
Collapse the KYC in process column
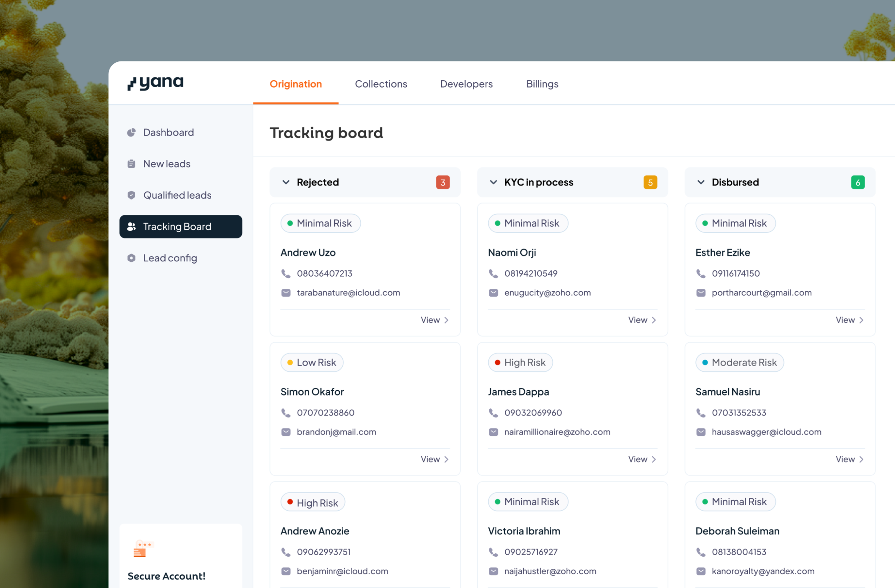coord(493,182)
